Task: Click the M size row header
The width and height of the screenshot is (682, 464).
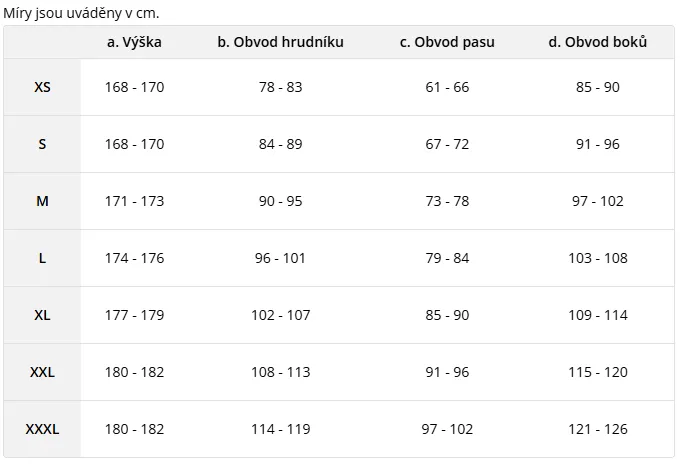Action: coord(42,201)
